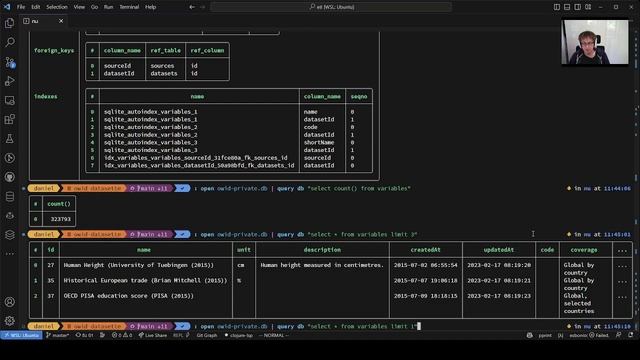The image size is (640, 360).
Task: Click the truncated columns '...' header cell
Action: [x=622, y=250]
